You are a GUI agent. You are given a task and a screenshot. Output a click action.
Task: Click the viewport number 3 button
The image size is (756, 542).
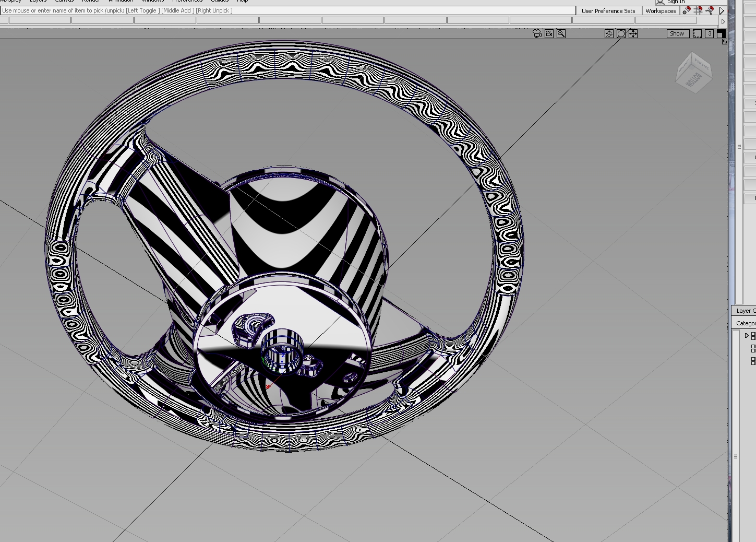[709, 33]
